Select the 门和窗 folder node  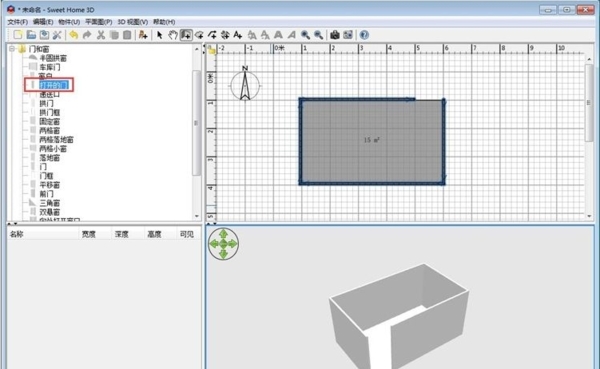tap(39, 49)
